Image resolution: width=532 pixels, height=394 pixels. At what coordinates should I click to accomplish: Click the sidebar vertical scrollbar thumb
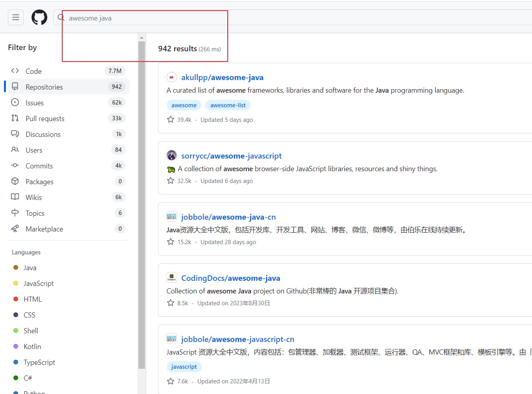(141, 205)
